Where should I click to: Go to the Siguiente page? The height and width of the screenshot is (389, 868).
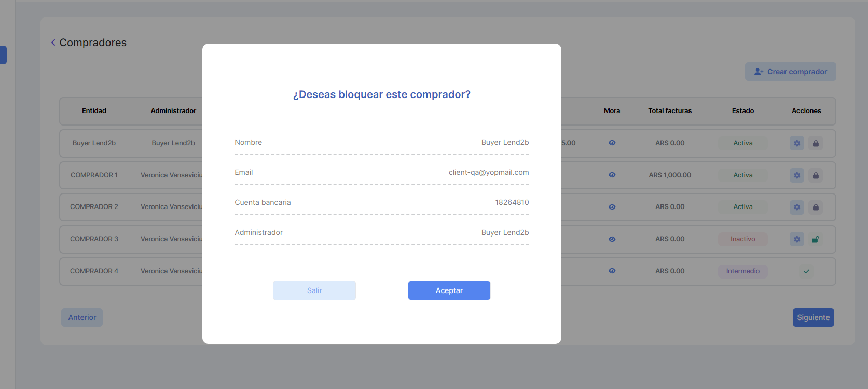pos(813,317)
